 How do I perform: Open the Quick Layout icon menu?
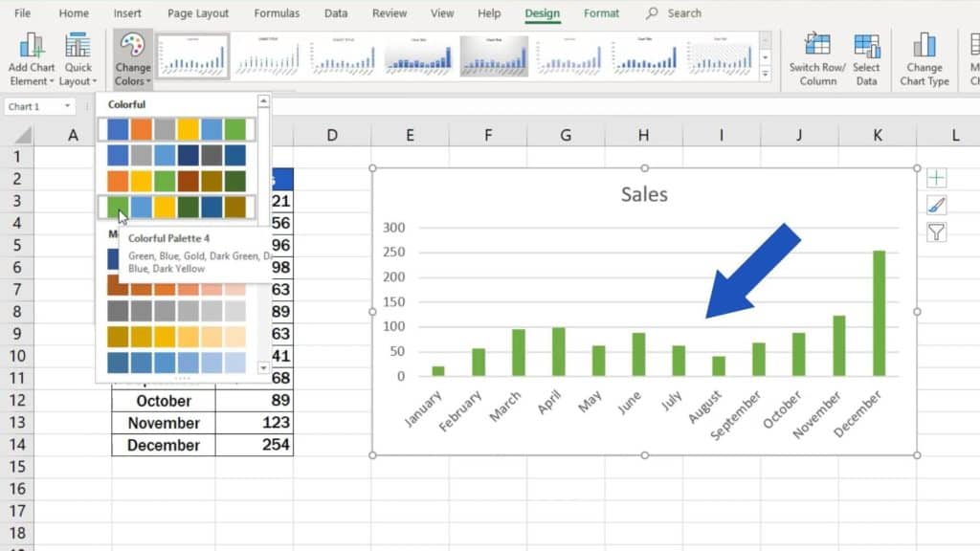(78, 47)
